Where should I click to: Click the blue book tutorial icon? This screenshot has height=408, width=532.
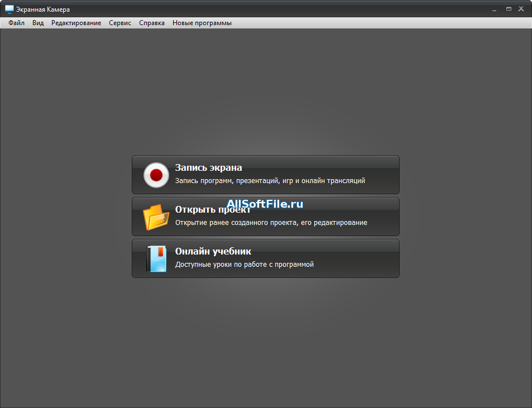click(156, 259)
